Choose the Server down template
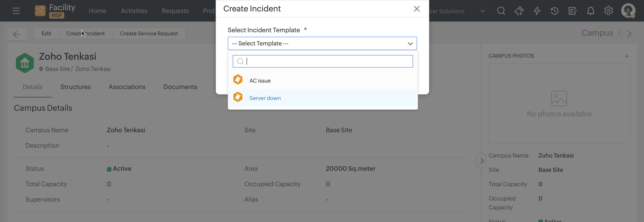Screen dimensions: 644x222 pos(265,98)
